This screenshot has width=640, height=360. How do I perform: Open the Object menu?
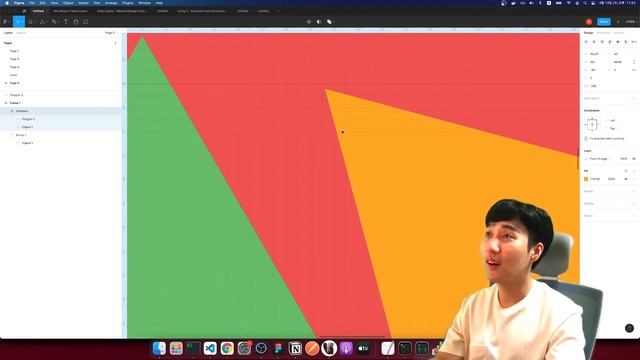(x=68, y=3)
